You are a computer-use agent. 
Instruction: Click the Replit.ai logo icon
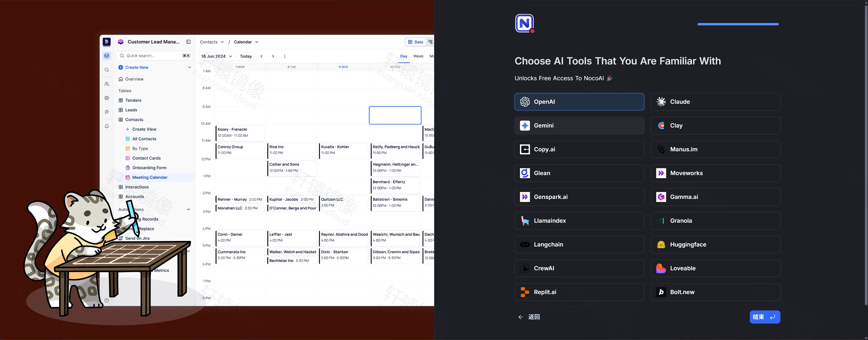525,292
